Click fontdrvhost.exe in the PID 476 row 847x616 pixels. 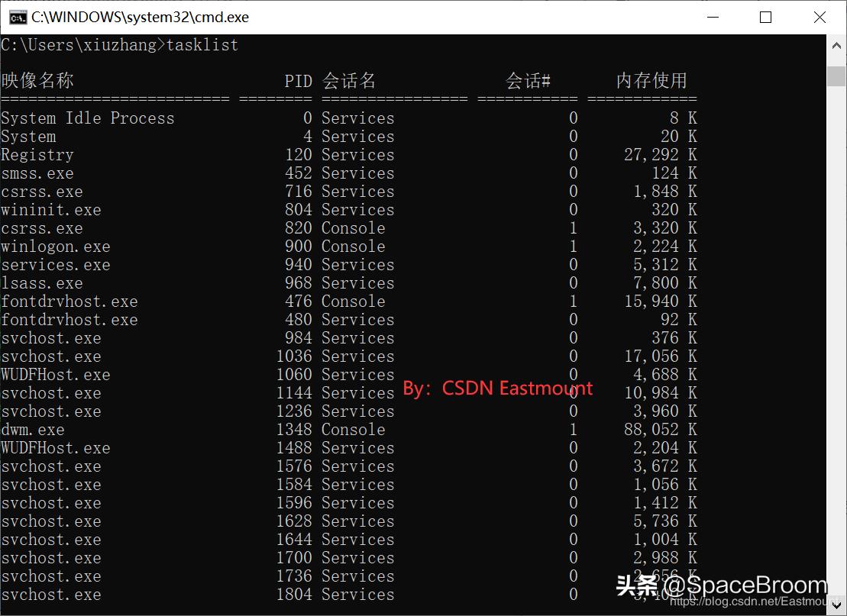click(70, 302)
